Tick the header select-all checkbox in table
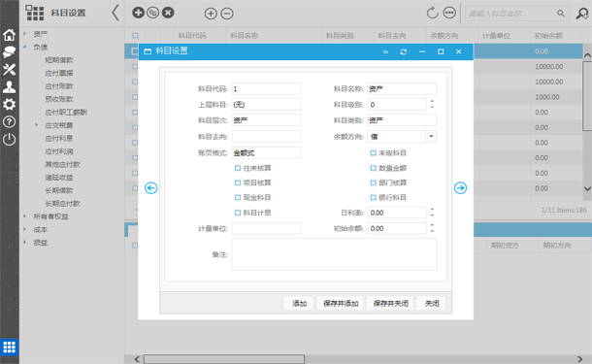The image size is (592, 364). 135,36
